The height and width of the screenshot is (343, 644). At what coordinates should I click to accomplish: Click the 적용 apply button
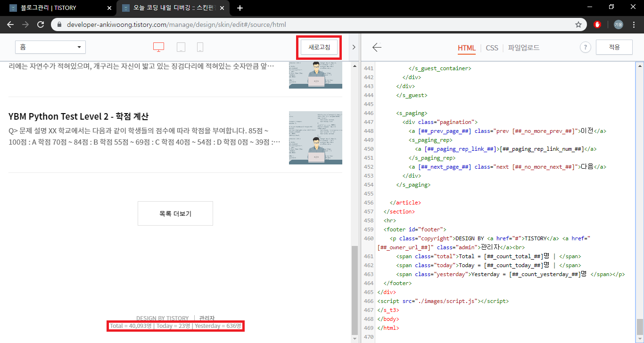614,47
